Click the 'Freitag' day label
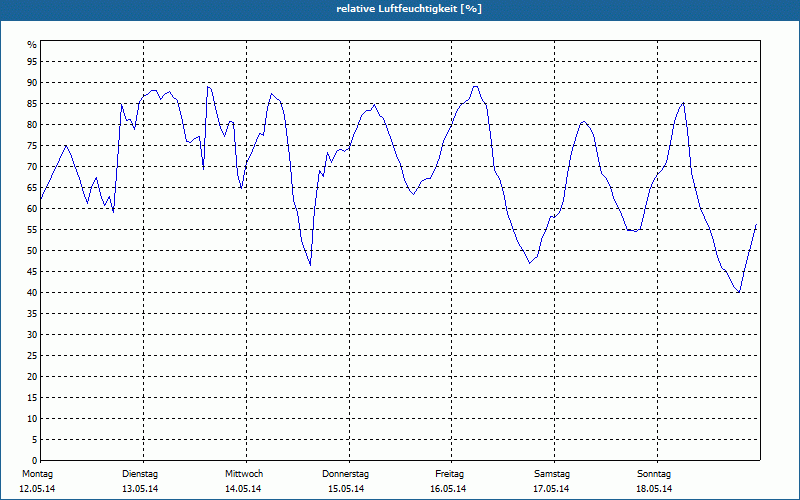This screenshot has height=500, width=800. 449,474
